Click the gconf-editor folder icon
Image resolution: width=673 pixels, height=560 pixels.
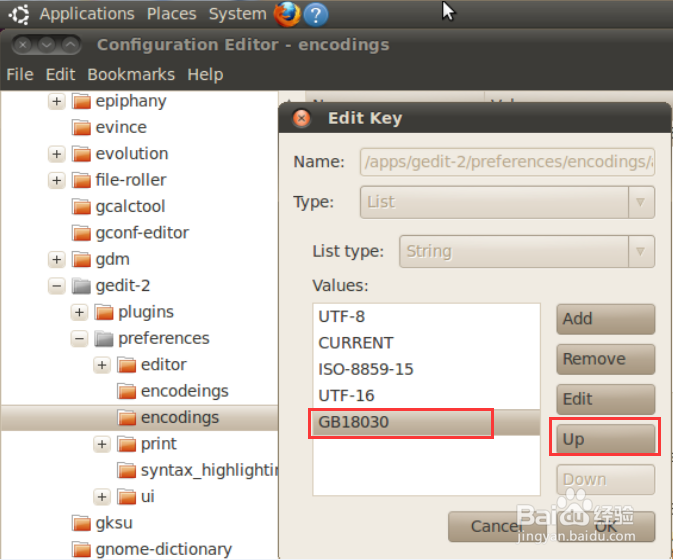82,233
